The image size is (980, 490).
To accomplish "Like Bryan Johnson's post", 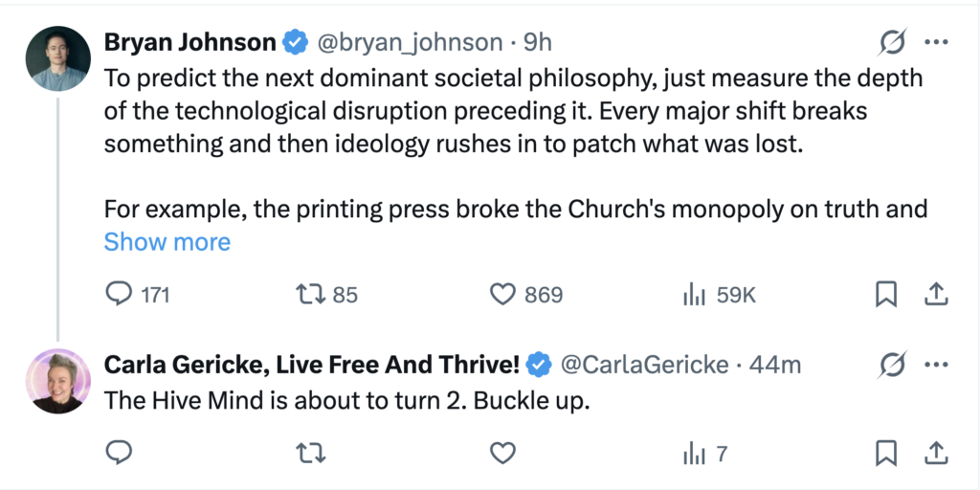I will point(503,295).
